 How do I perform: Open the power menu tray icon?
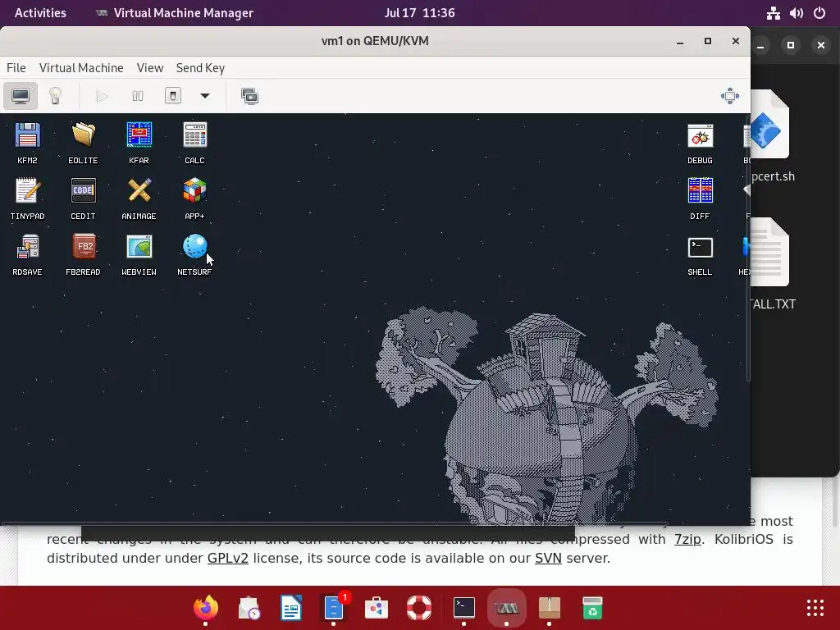[x=819, y=13]
